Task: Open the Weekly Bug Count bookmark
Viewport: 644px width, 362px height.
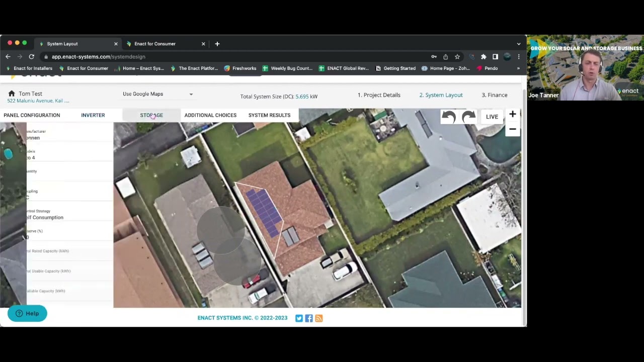Action: (x=288, y=68)
